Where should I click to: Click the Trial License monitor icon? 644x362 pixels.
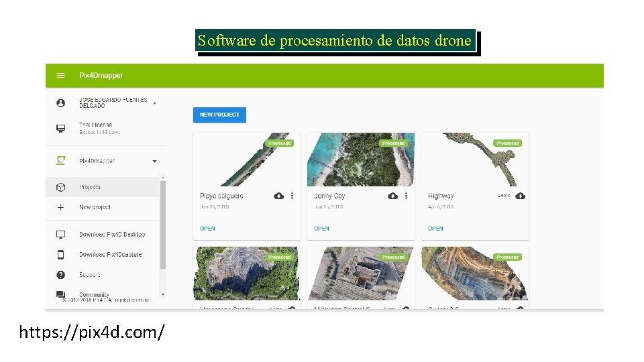(x=61, y=129)
